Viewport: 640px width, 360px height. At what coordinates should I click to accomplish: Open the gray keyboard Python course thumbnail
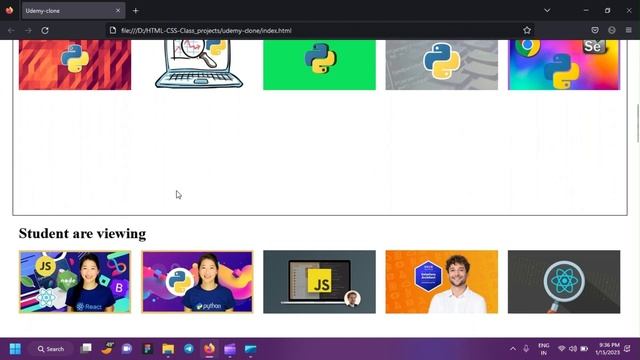coord(442,65)
